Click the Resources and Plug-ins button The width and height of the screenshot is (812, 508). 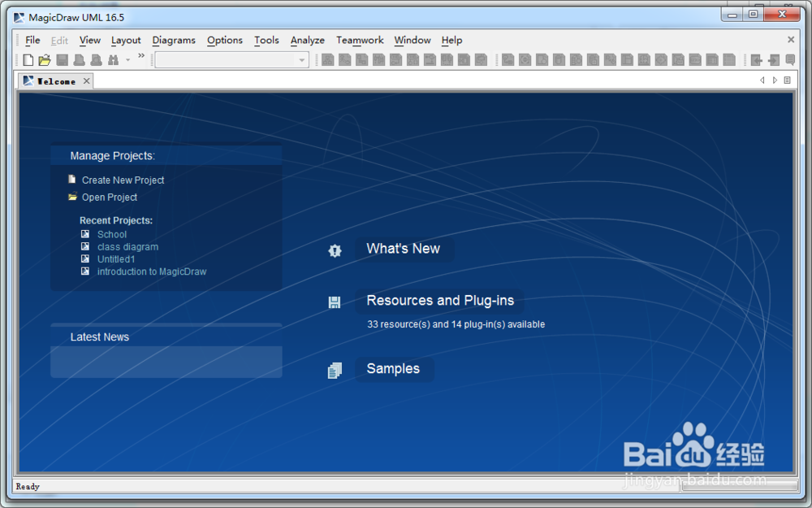click(x=440, y=301)
